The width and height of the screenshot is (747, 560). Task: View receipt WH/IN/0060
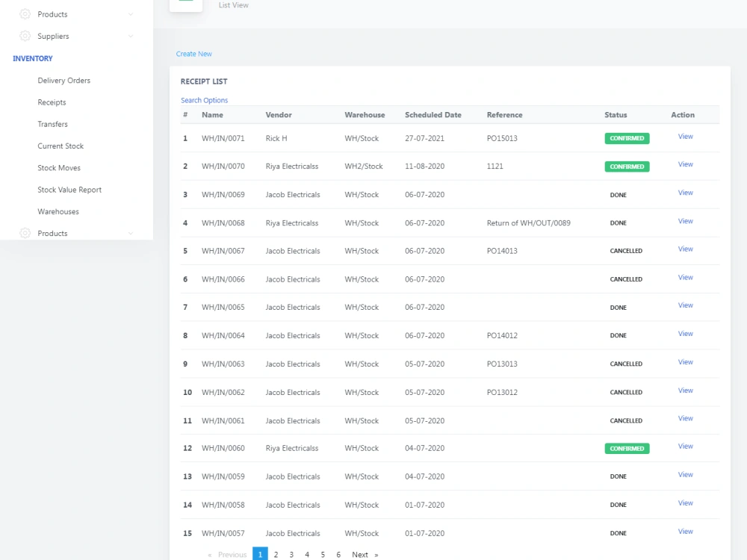coord(686,447)
